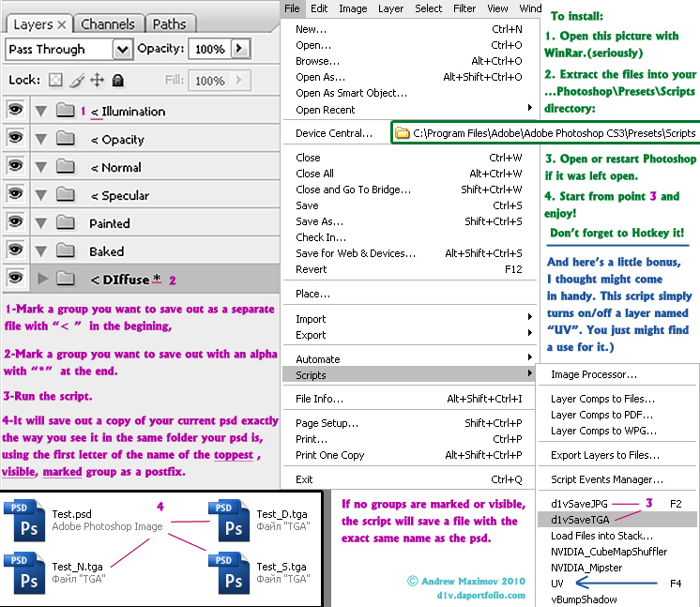700x607 pixels.
Task: Click the lock position move icon
Action: click(97, 81)
